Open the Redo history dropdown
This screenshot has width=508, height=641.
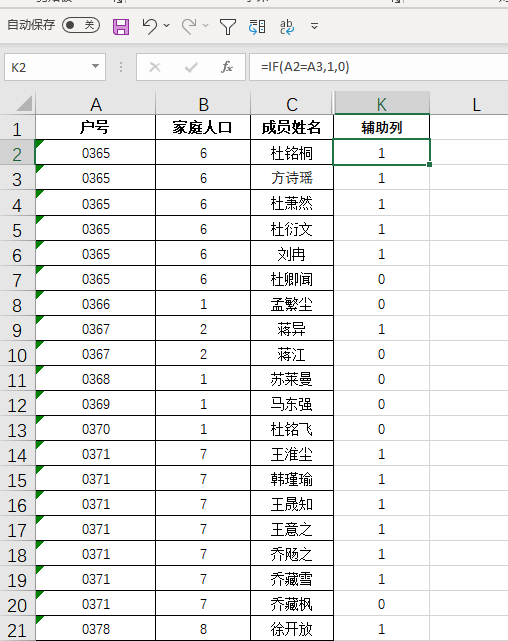tap(206, 26)
